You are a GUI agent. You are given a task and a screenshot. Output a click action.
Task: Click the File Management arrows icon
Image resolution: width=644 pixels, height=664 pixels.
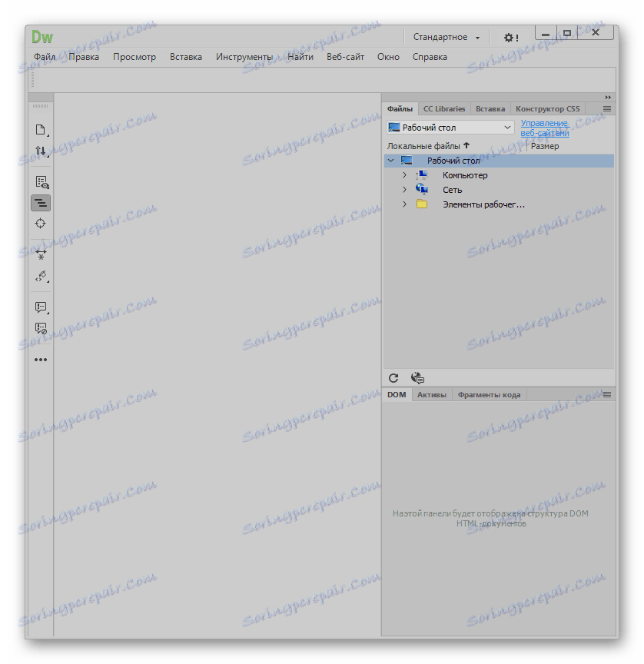tap(41, 151)
